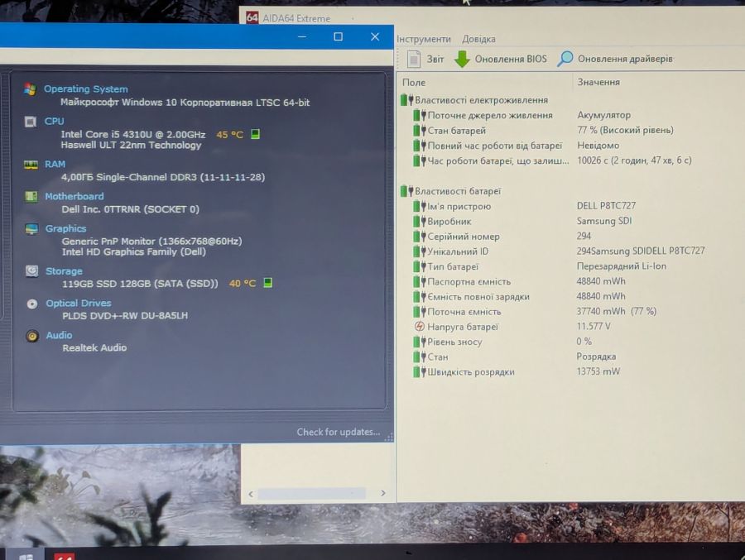745x560 pixels.
Task: Open the Optical Drives section link
Action: 79,303
